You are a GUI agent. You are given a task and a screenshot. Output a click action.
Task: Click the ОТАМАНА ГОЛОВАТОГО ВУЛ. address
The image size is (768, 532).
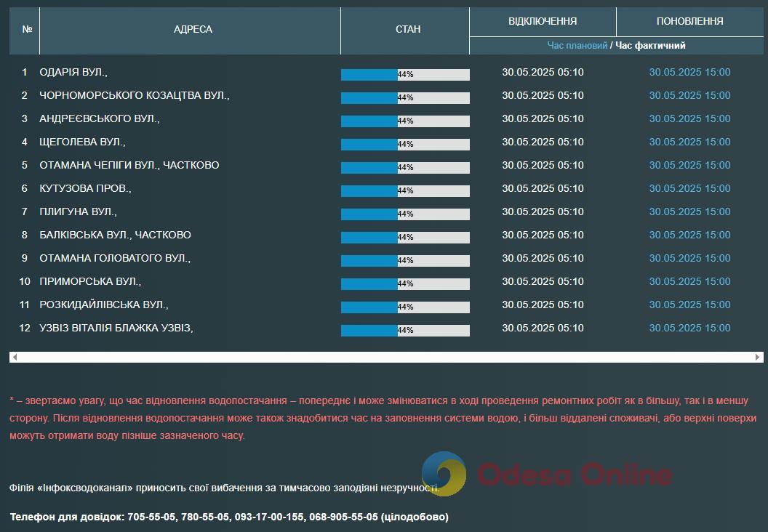(x=115, y=258)
